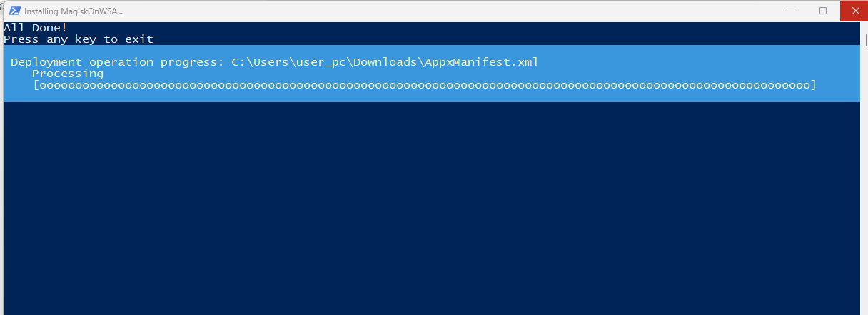This screenshot has height=315, width=868.
Task: Click the 'Press any key to exit' line
Action: [79, 39]
